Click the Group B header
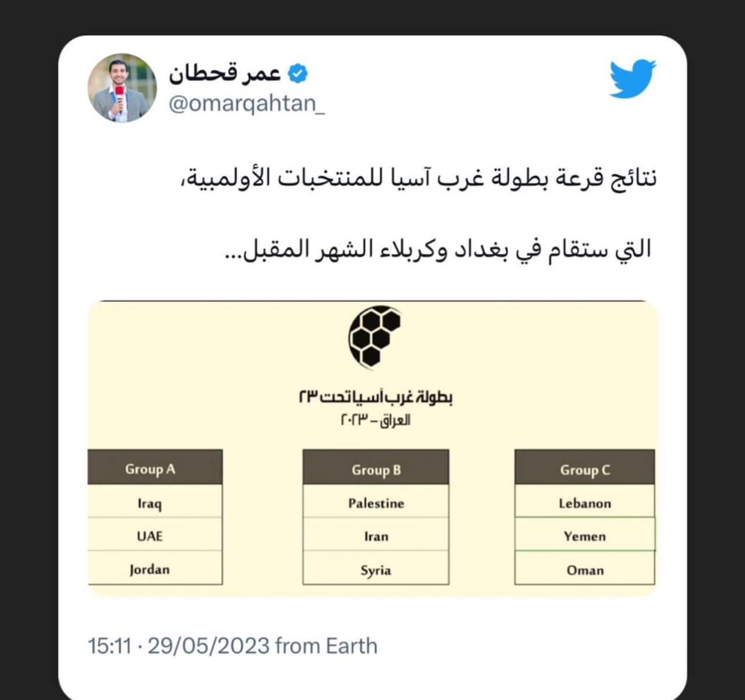Screen dimensions: 745x700 coord(376,468)
